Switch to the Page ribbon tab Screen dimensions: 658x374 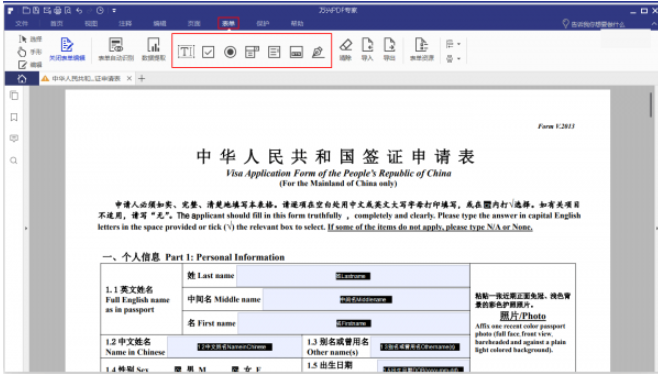[194, 24]
